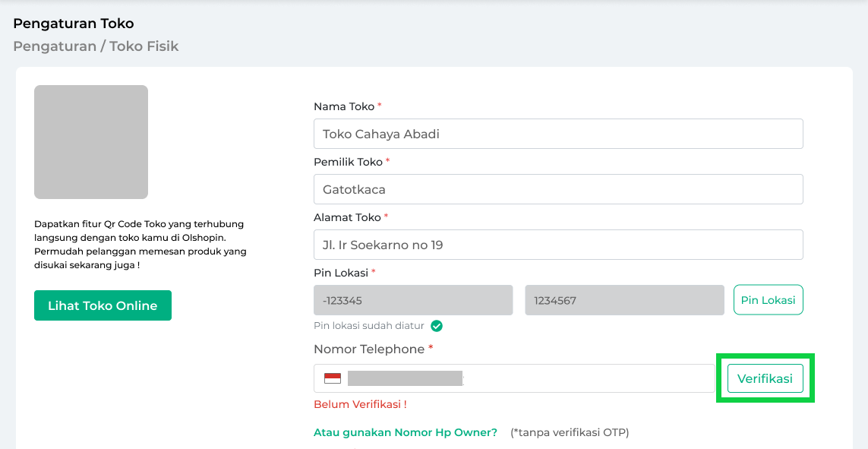Click the Nomor Telephone field label

pyautogui.click(x=369, y=349)
